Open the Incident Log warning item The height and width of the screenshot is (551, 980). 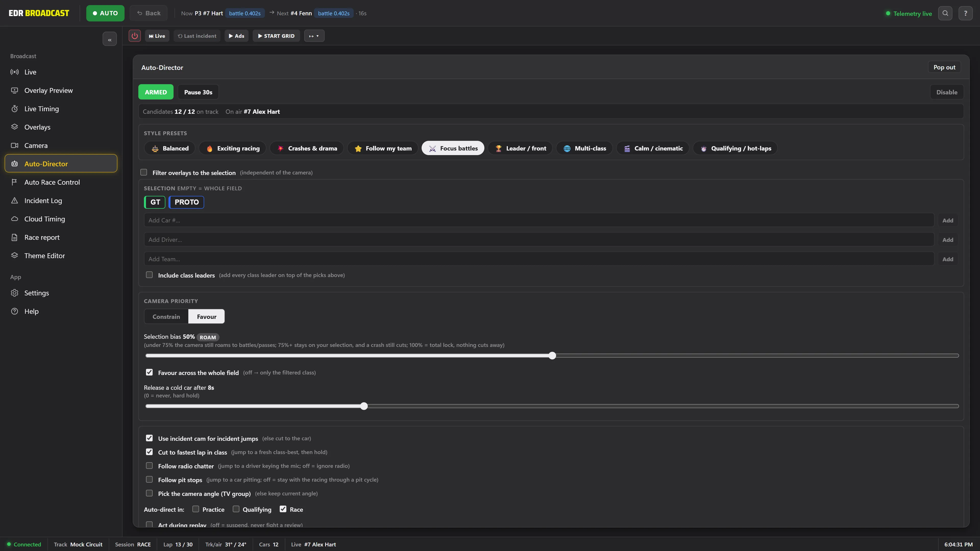click(x=61, y=201)
